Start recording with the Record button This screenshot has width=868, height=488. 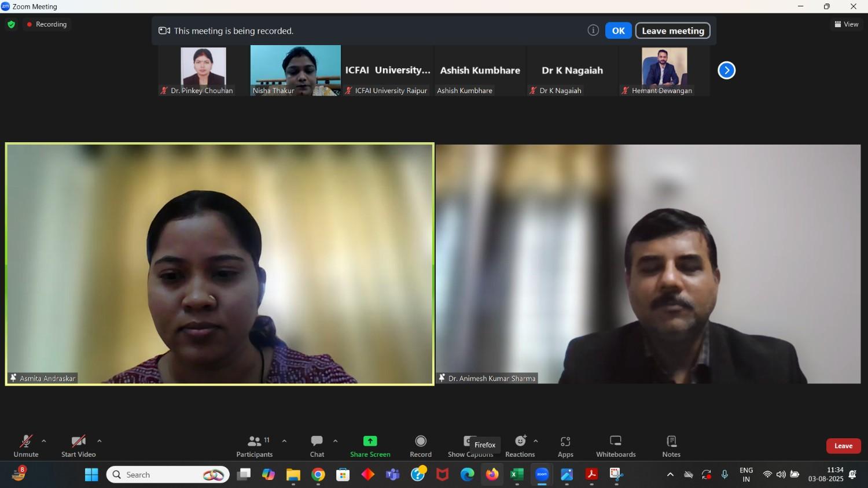pyautogui.click(x=421, y=446)
